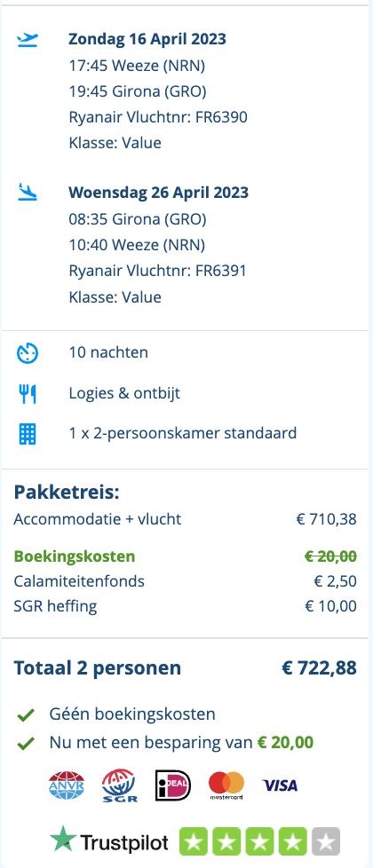
Task: Click the SGR logo
Action: 120,786
